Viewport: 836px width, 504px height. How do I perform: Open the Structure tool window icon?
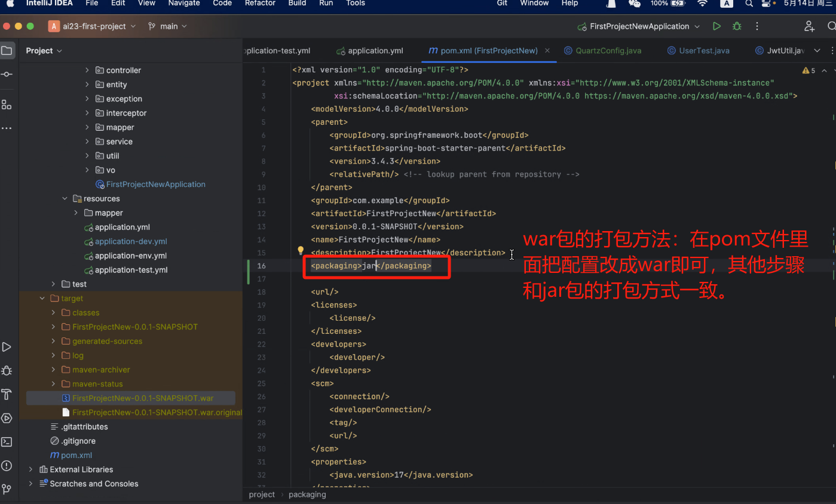(7, 105)
